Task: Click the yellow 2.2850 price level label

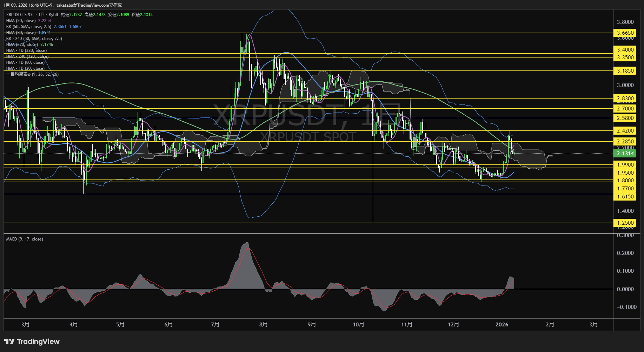Action: pyautogui.click(x=625, y=142)
